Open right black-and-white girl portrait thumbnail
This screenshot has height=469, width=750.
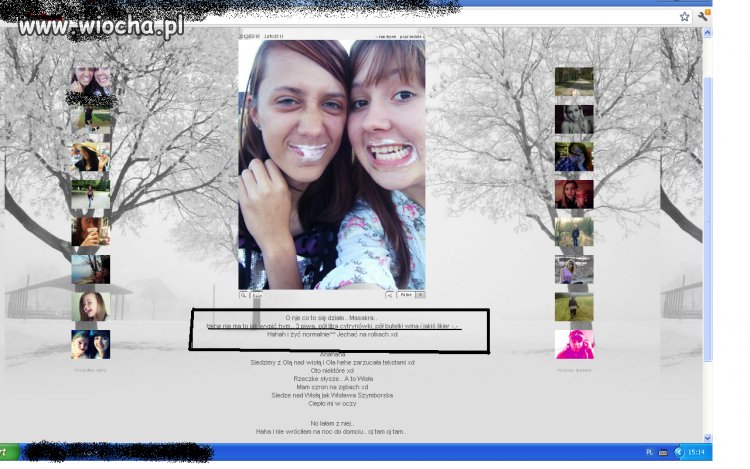574,120
